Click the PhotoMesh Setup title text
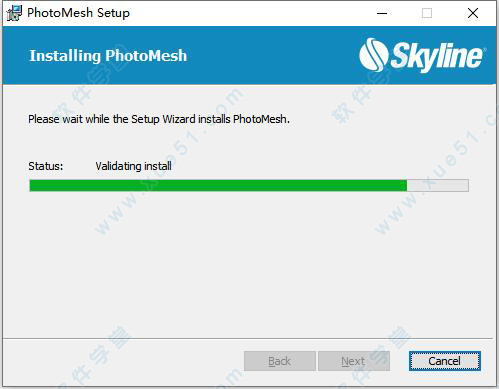This screenshot has height=389, width=499. click(x=79, y=13)
